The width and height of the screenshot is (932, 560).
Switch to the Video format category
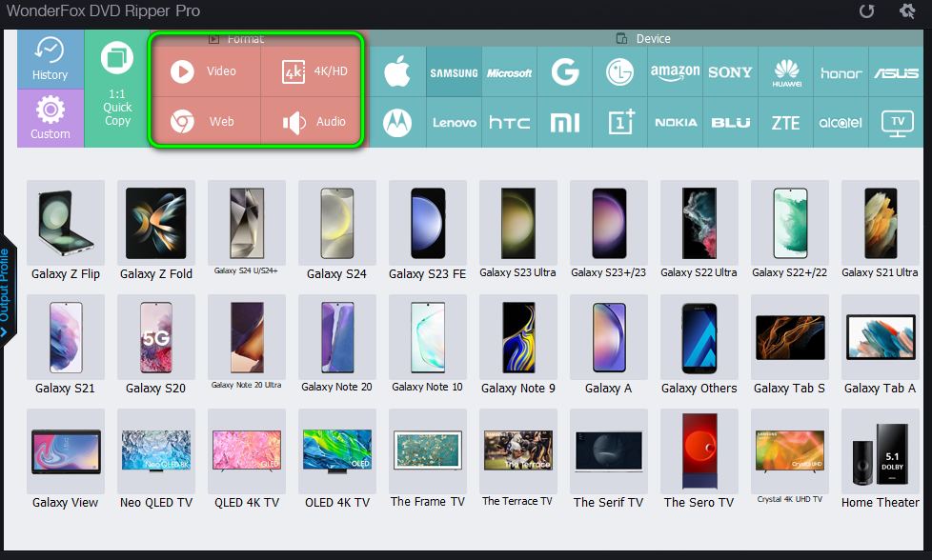[206, 71]
